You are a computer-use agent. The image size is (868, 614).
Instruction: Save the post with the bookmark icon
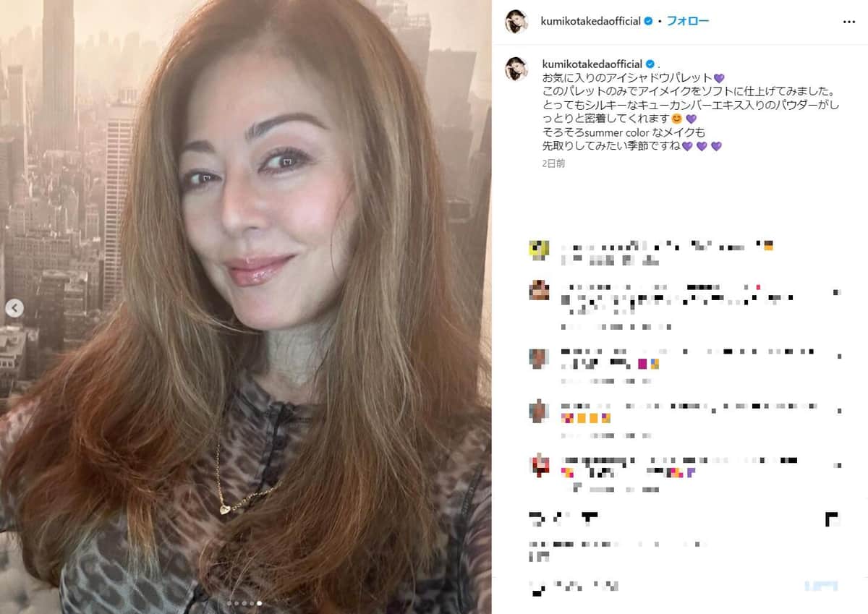pos(832,519)
